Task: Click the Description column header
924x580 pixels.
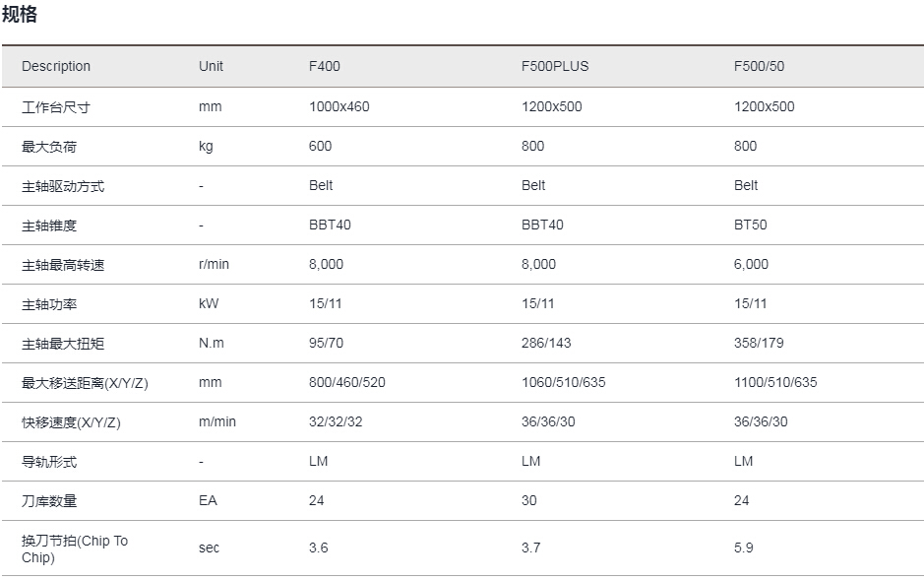Action: (x=56, y=66)
